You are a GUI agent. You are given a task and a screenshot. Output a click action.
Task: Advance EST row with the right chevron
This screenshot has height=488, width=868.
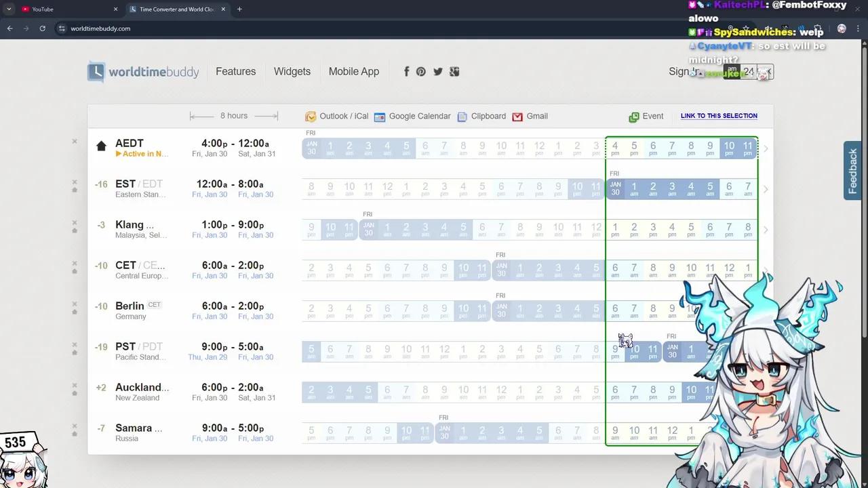tap(766, 189)
